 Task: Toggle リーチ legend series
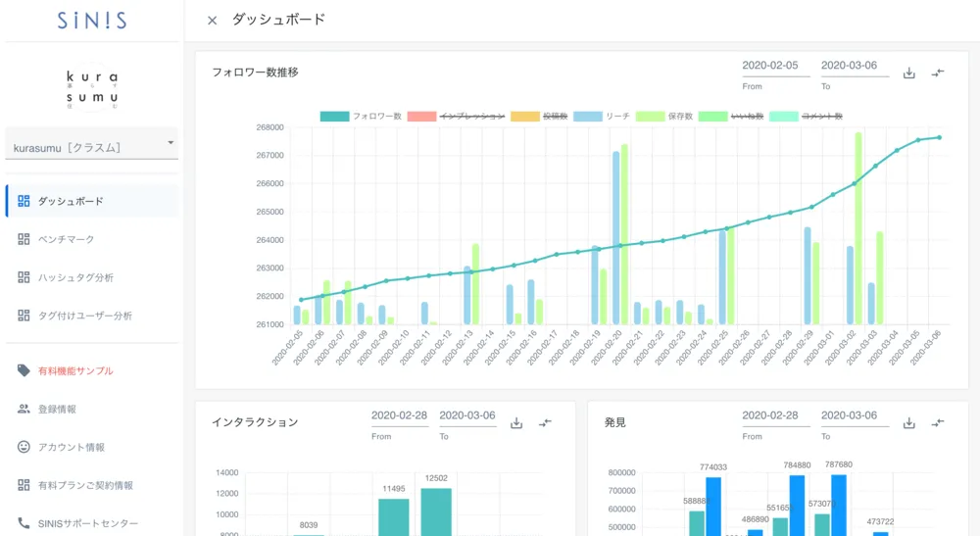point(602,117)
